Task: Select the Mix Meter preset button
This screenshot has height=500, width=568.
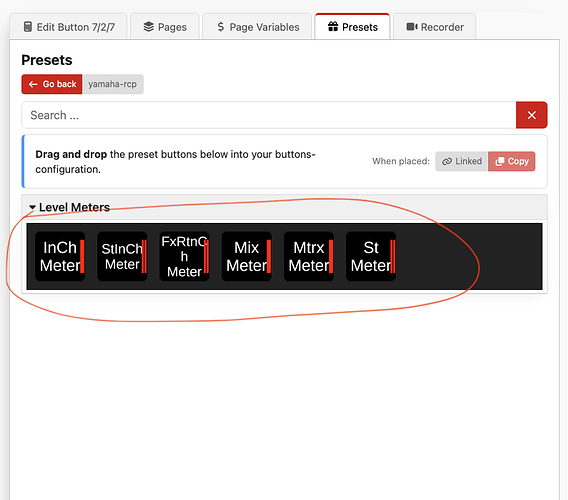Action: click(x=247, y=257)
